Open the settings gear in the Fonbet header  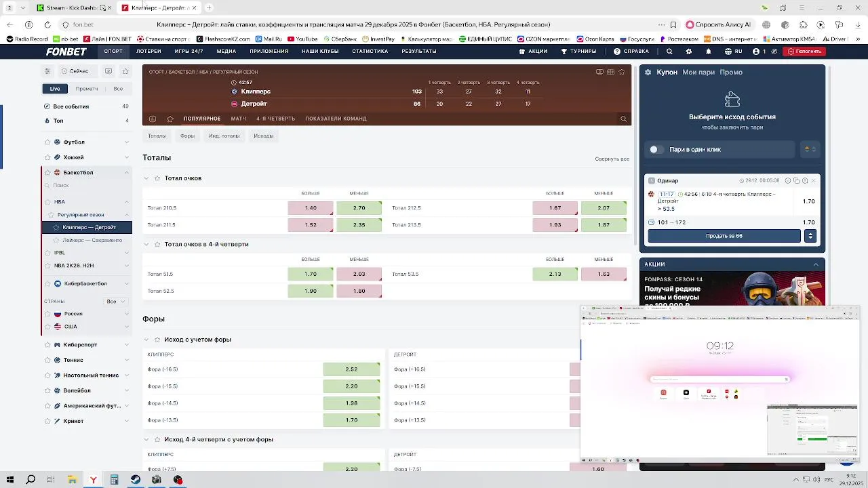click(x=689, y=52)
